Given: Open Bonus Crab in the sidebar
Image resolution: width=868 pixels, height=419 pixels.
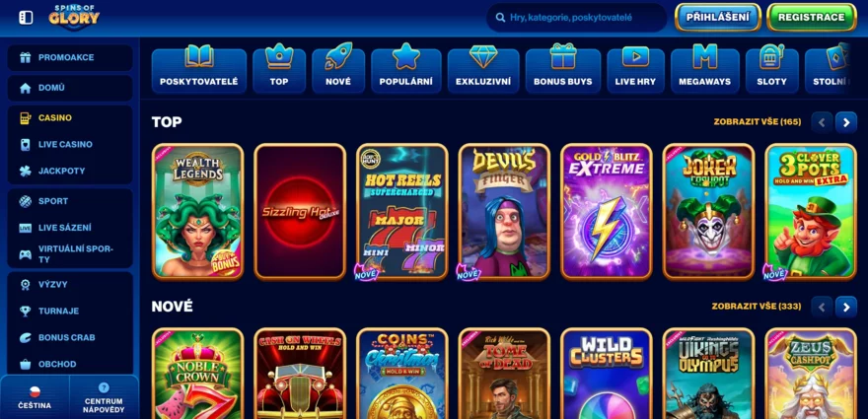Looking at the screenshot, I should coord(70,337).
